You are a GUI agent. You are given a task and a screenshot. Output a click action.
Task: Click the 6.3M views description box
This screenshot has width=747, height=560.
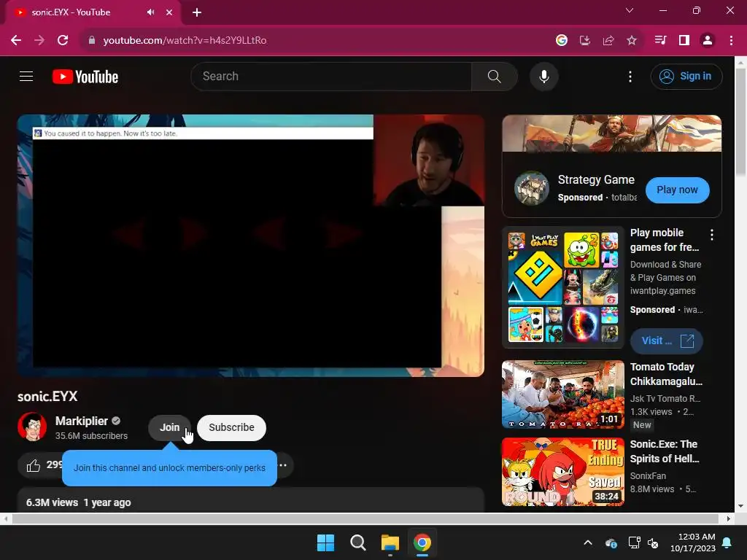coord(251,500)
